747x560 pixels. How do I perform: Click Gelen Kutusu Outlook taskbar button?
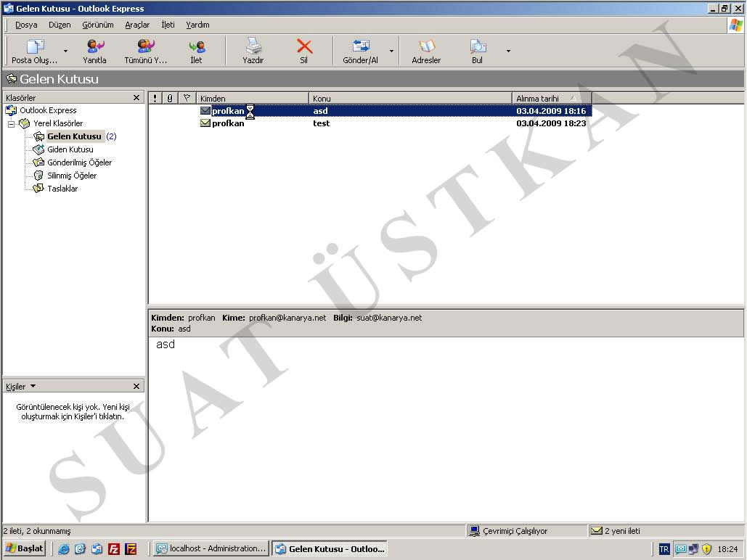pos(330,548)
